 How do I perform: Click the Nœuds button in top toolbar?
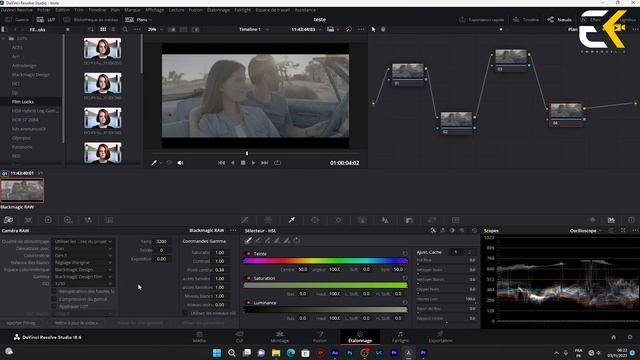tap(560, 20)
